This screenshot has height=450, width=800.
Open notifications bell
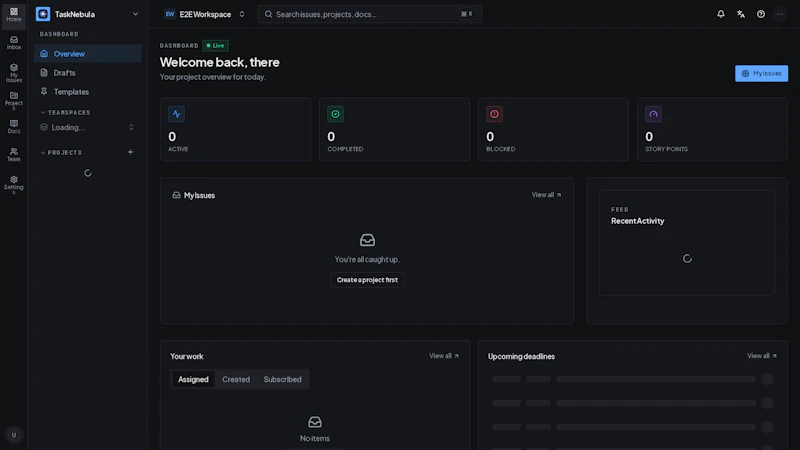pos(720,14)
